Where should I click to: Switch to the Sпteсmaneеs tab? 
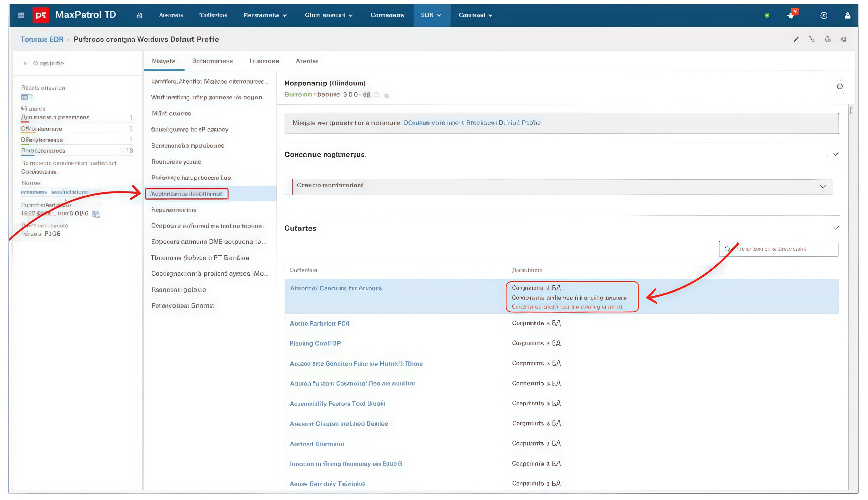[x=212, y=61]
